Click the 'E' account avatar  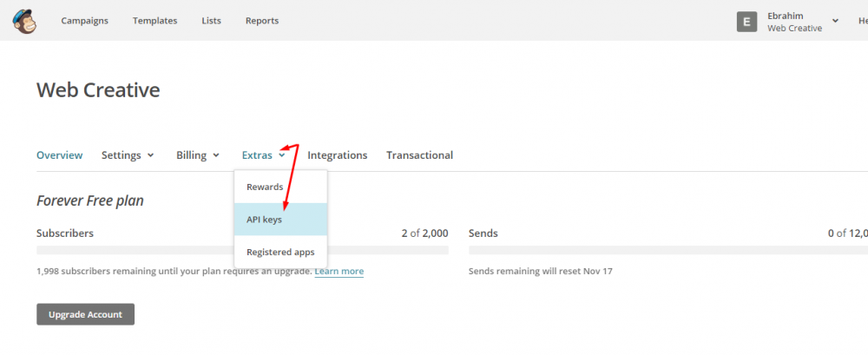pyautogui.click(x=746, y=22)
